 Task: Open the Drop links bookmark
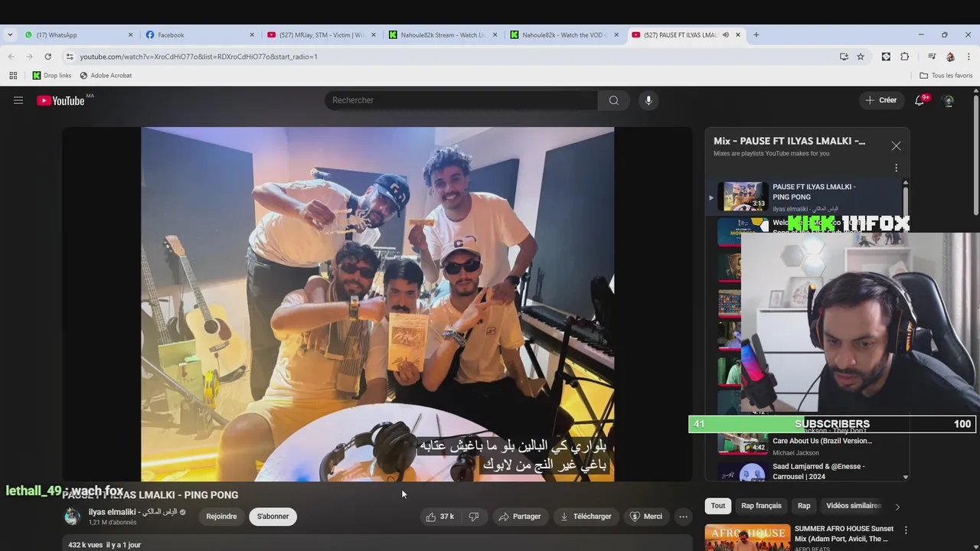point(52,76)
